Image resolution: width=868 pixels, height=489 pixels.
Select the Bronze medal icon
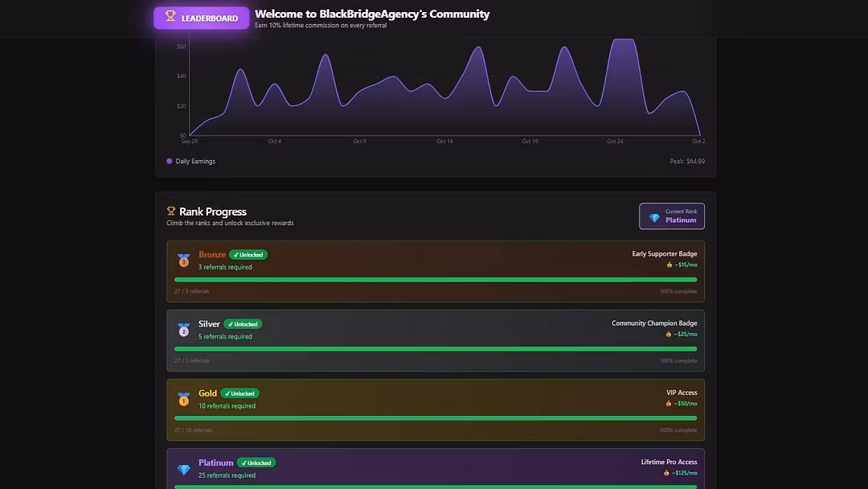pos(184,261)
